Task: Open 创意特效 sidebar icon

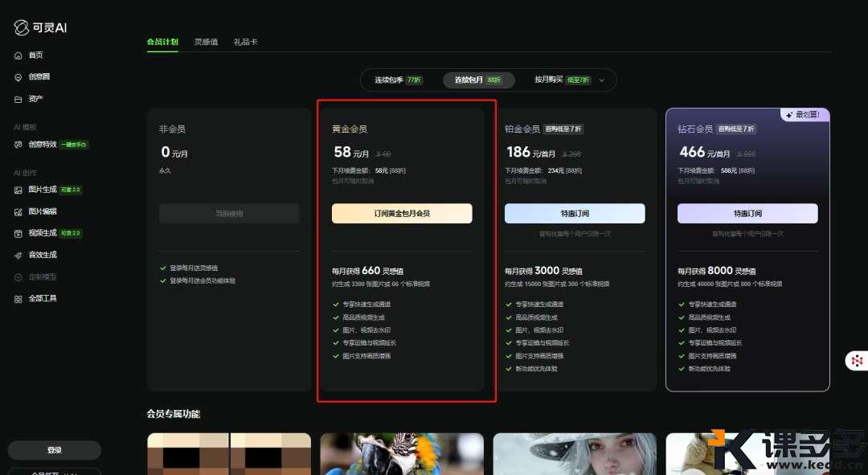Action: tap(18, 145)
